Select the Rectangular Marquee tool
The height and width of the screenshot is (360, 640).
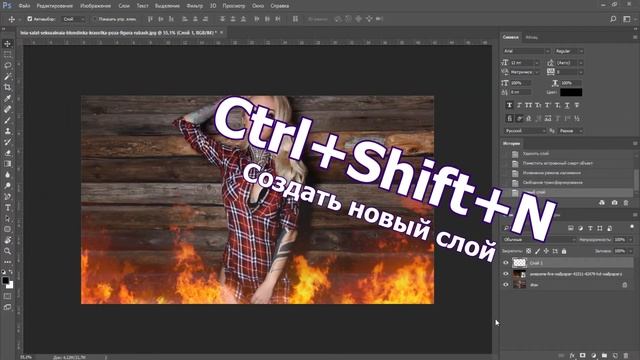[7, 55]
